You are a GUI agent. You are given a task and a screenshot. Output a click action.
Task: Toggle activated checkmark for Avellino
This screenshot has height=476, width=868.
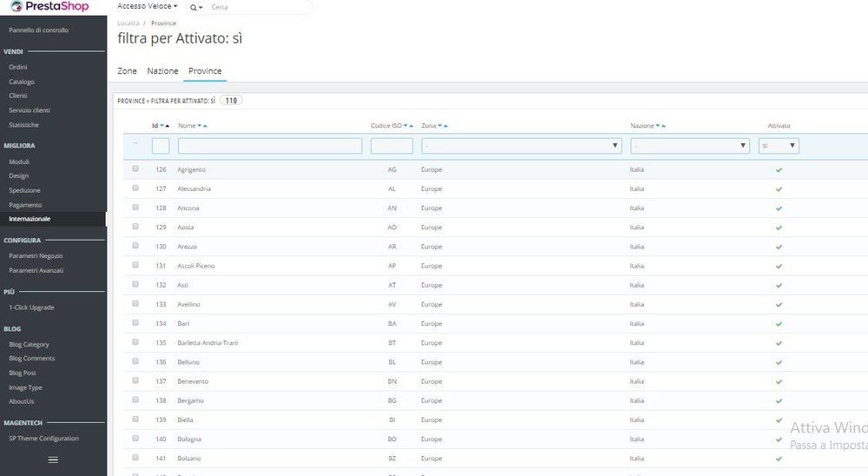[779, 305]
